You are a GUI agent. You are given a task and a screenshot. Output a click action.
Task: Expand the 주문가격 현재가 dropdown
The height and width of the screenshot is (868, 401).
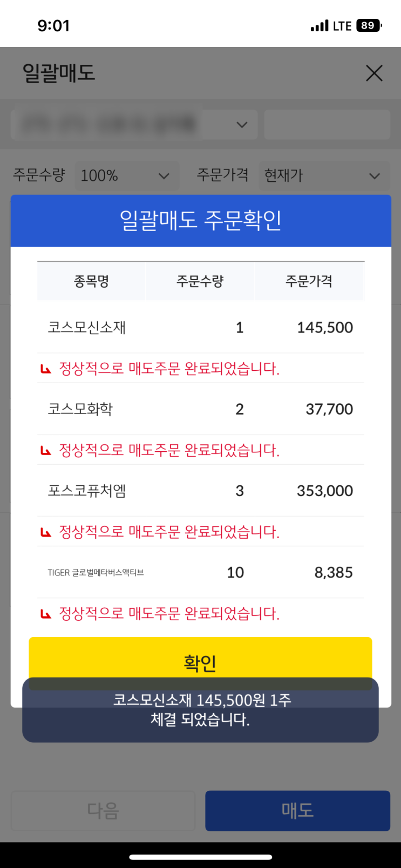coord(324,175)
